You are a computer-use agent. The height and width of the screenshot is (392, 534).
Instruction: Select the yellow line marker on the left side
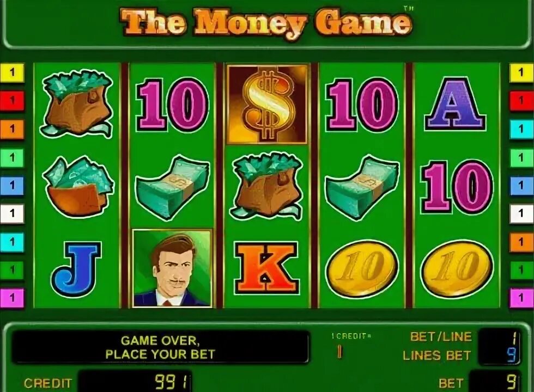click(12, 72)
